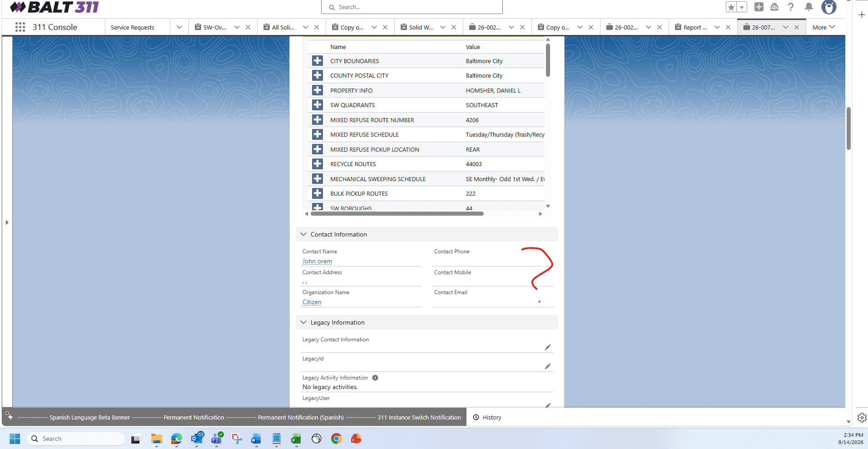The image size is (868, 449).
Task: Collapse the Legacy Information section
Action: tap(303, 322)
